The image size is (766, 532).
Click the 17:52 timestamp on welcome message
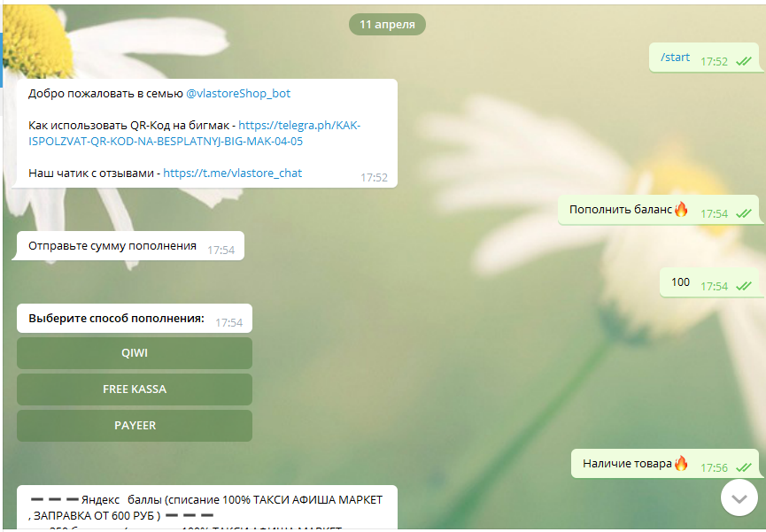(375, 178)
